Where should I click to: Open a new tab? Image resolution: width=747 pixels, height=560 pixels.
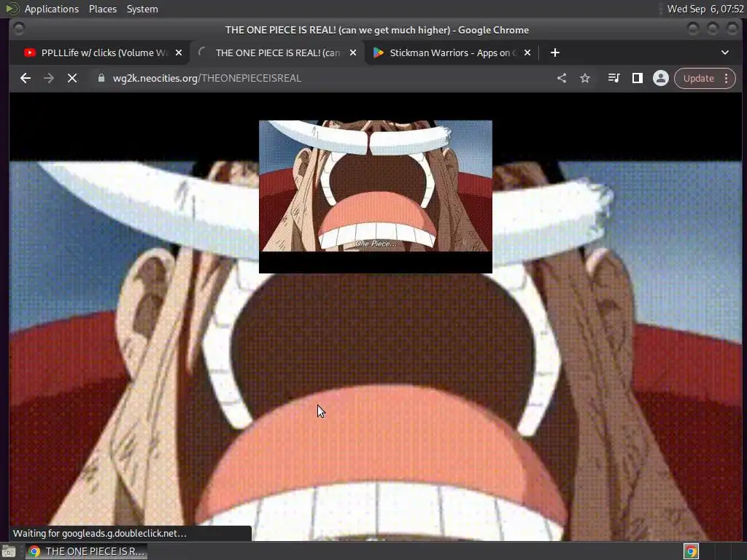pyautogui.click(x=555, y=52)
